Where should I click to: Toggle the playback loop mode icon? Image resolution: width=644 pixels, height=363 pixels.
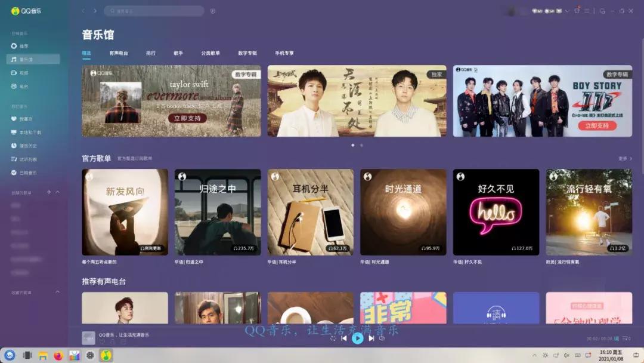click(333, 338)
